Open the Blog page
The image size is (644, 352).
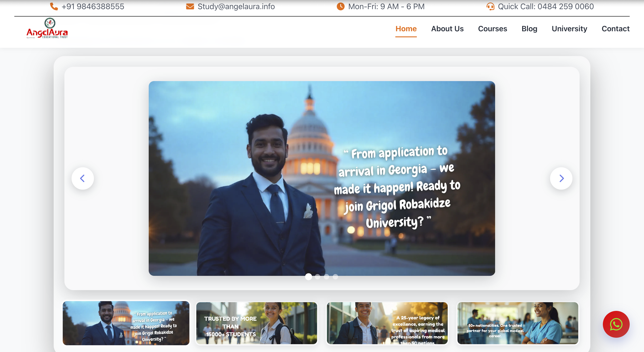(x=529, y=29)
